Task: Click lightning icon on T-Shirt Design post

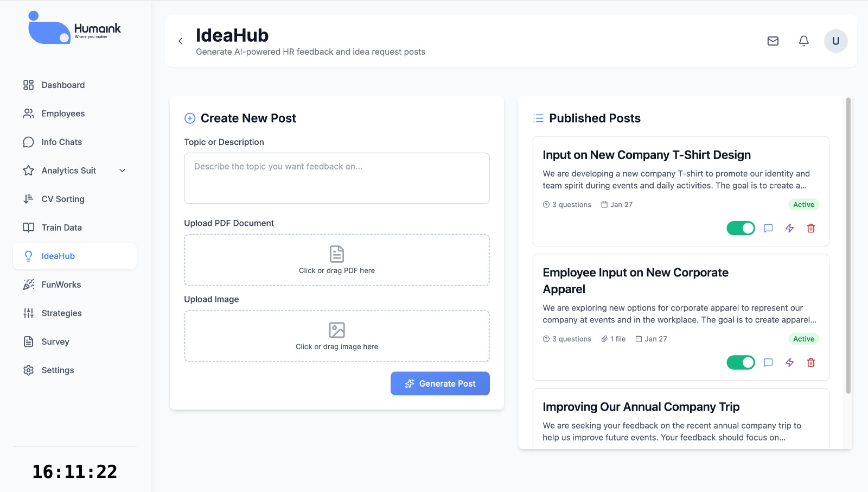Action: click(x=789, y=228)
